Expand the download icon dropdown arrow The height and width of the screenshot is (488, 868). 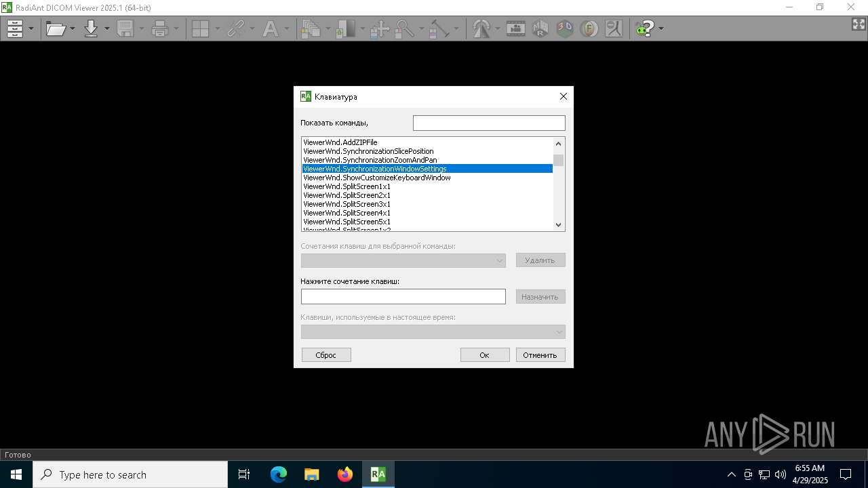[106, 28]
